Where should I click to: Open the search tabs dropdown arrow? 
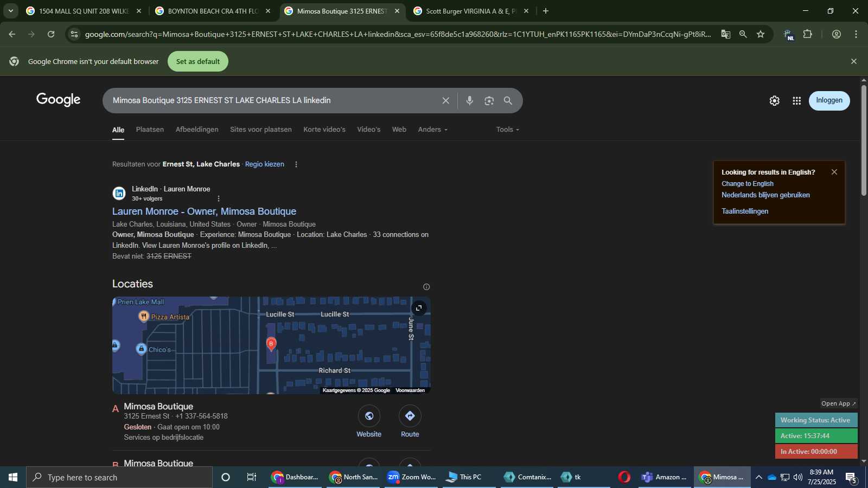10,11
